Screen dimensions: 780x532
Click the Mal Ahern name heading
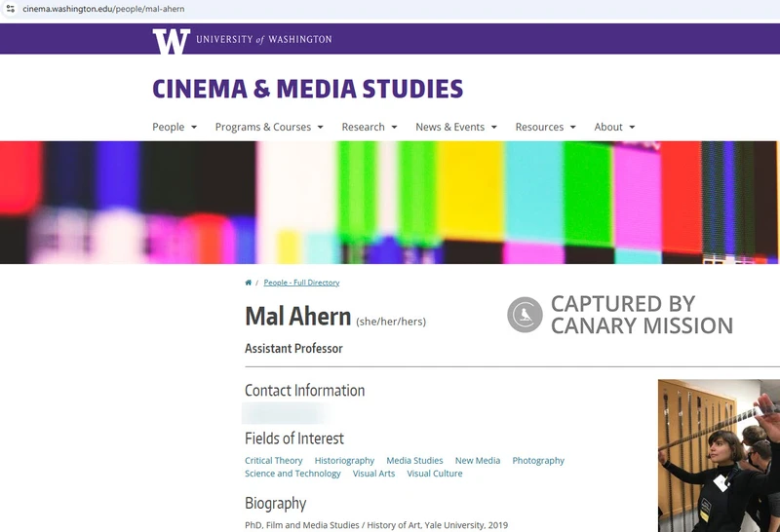coord(298,317)
